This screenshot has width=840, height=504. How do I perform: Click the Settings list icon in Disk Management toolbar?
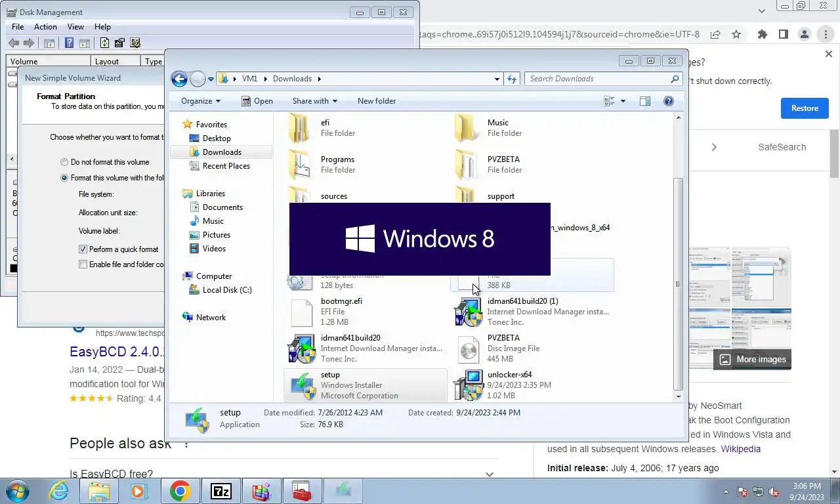[135, 43]
